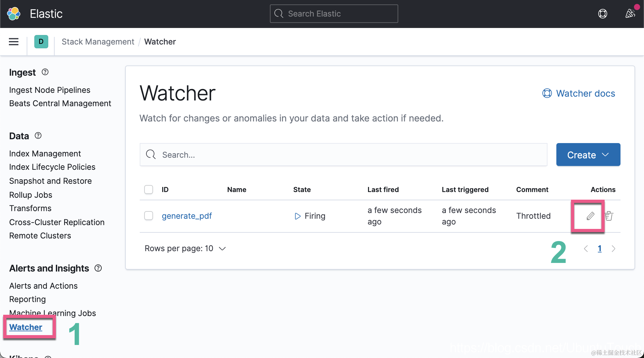
Task: Click the pencil edit icon for generate_pdf
Action: point(590,216)
